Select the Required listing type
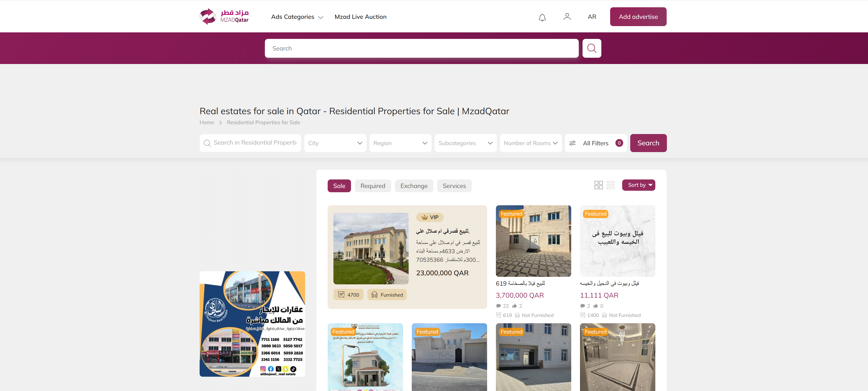This screenshot has width=868, height=391. 373,186
